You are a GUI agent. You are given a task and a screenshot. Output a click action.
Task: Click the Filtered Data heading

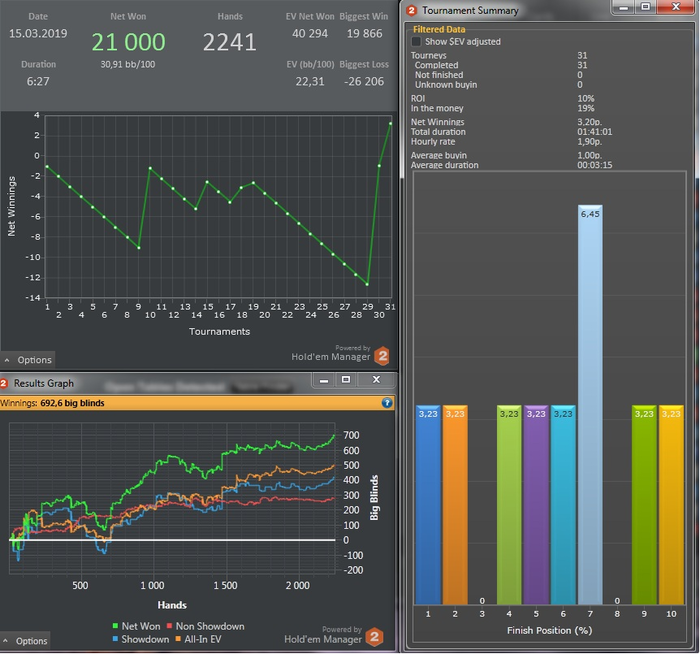[439, 29]
